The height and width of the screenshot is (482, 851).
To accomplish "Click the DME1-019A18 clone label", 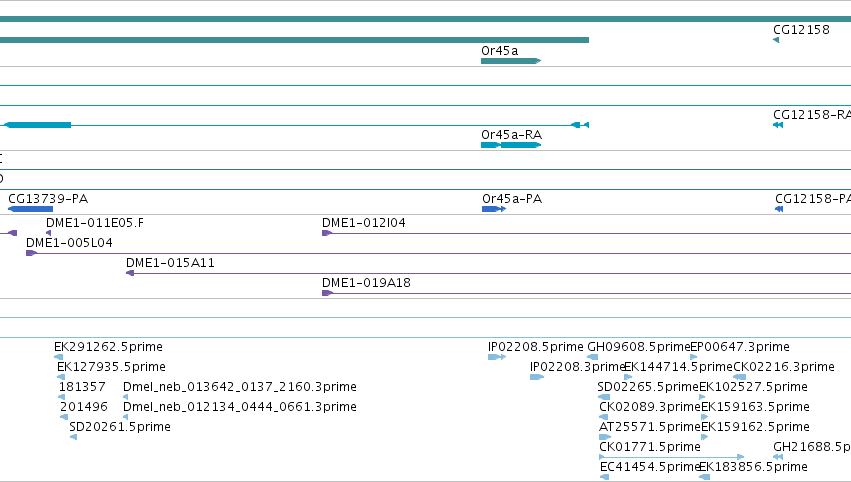I will click(366, 283).
